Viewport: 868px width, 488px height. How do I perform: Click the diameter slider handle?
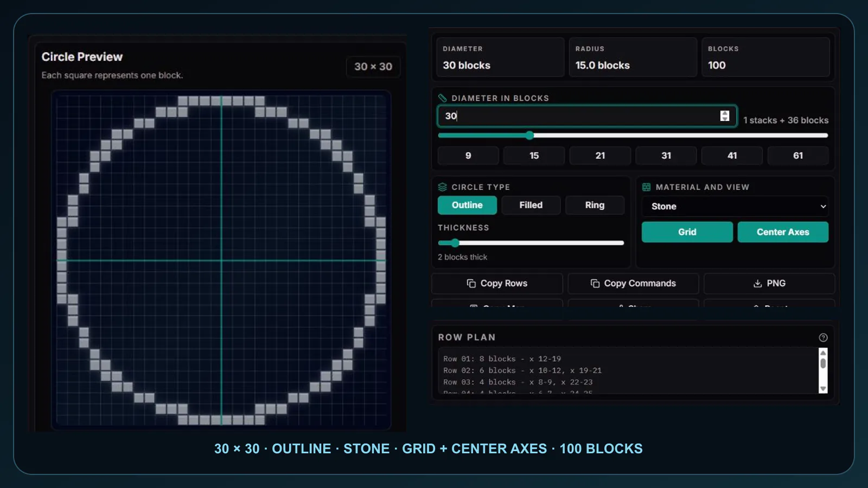tap(529, 135)
